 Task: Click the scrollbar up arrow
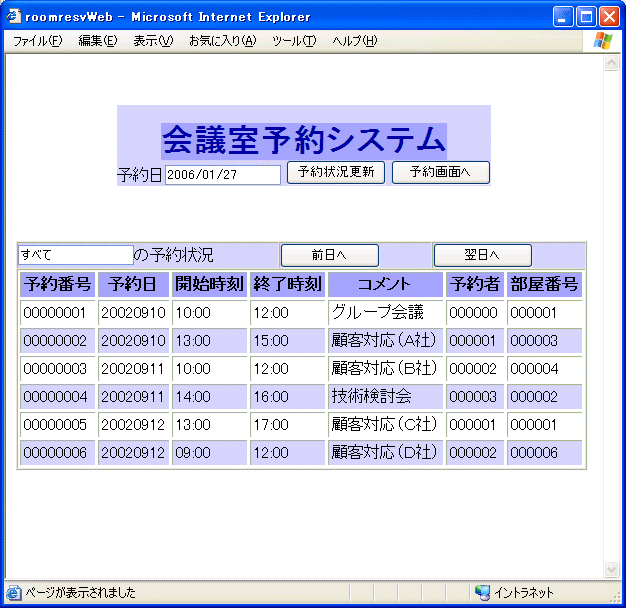(612, 63)
